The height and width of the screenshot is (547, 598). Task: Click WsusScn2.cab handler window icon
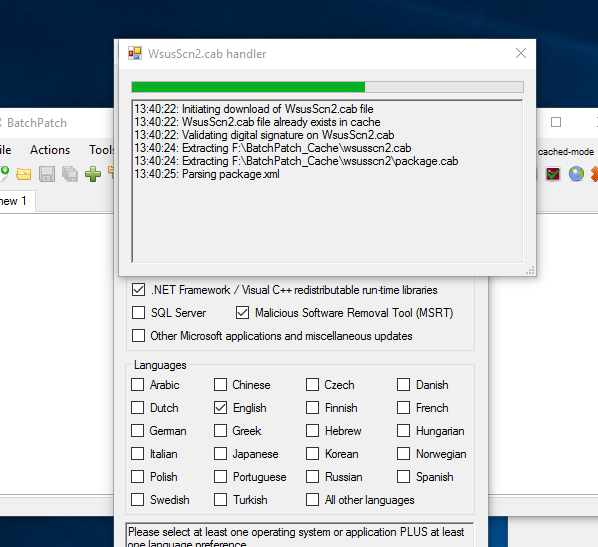tap(135, 53)
